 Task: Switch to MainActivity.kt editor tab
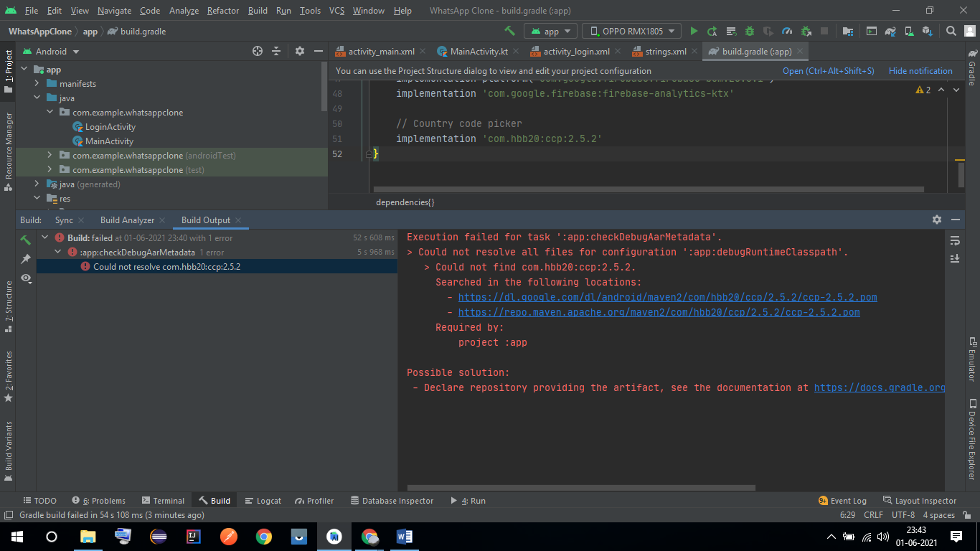(x=480, y=51)
